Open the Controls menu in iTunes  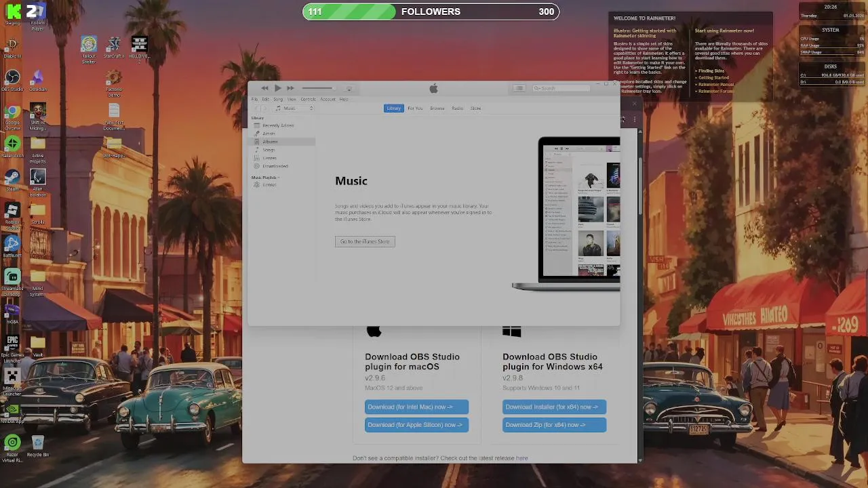(x=308, y=100)
